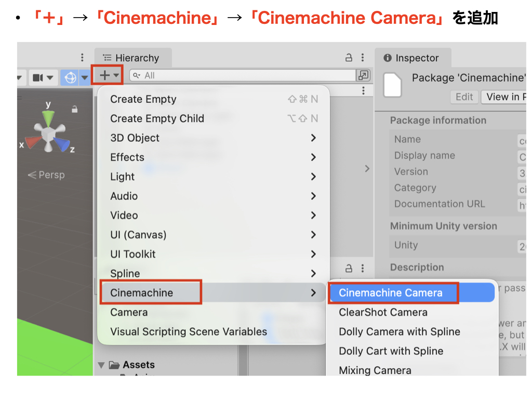Expand the Light submenu

(214, 177)
